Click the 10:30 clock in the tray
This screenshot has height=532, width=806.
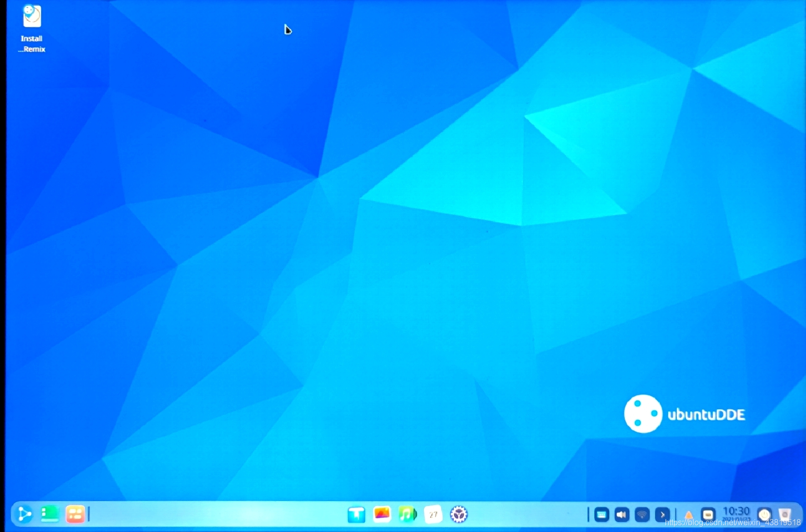point(736,511)
